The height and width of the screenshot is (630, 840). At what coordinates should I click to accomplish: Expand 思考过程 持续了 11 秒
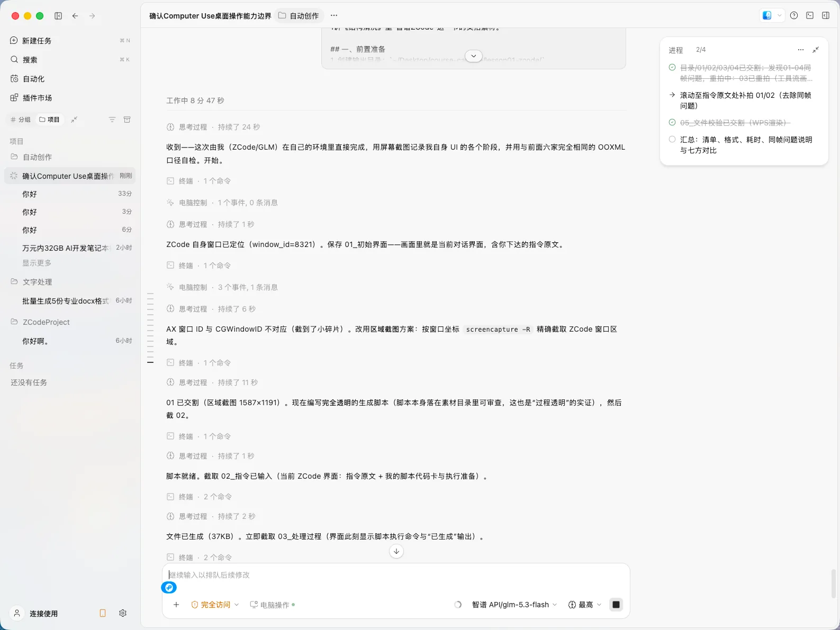pos(212,382)
